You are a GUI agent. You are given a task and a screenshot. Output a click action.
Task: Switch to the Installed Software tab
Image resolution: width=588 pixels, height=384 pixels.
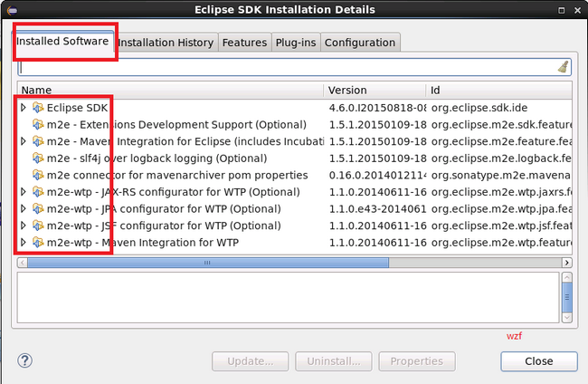[x=62, y=42]
